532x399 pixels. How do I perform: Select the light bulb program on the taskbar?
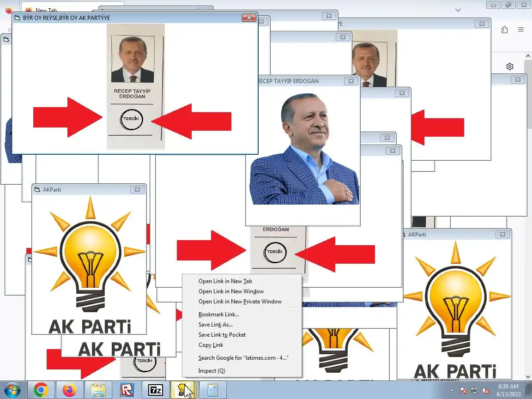(x=183, y=390)
